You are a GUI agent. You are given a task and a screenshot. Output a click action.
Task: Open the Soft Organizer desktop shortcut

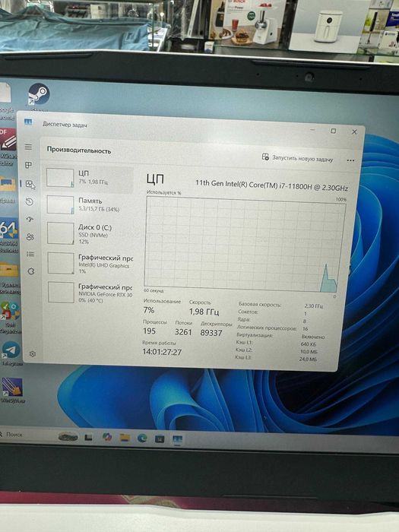tap(10, 317)
